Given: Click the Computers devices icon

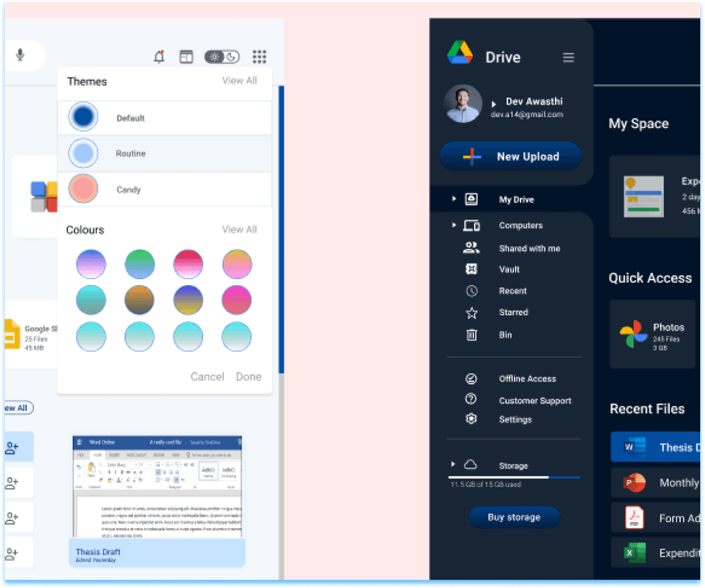Looking at the screenshot, I should pyautogui.click(x=472, y=225).
